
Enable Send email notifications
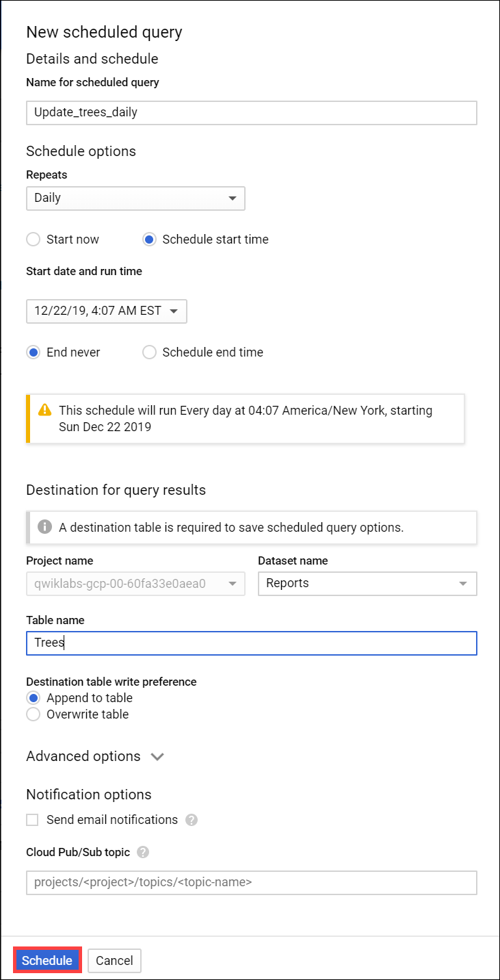[31, 819]
